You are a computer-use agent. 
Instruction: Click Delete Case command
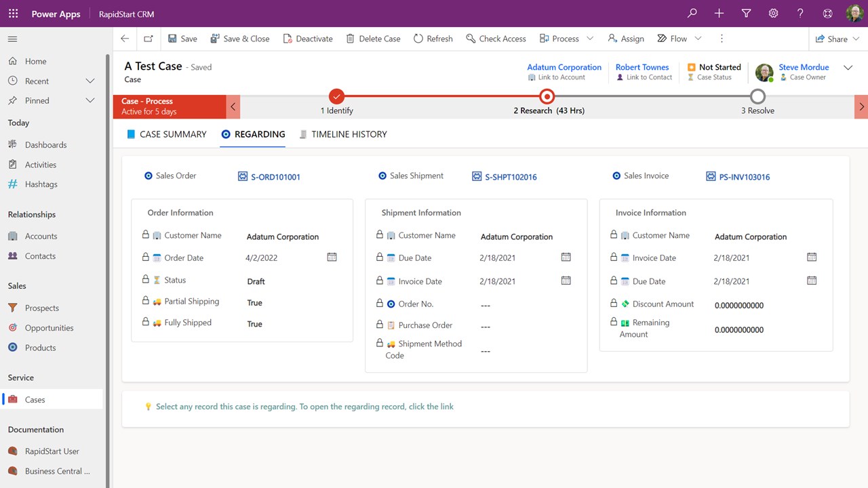[373, 39]
